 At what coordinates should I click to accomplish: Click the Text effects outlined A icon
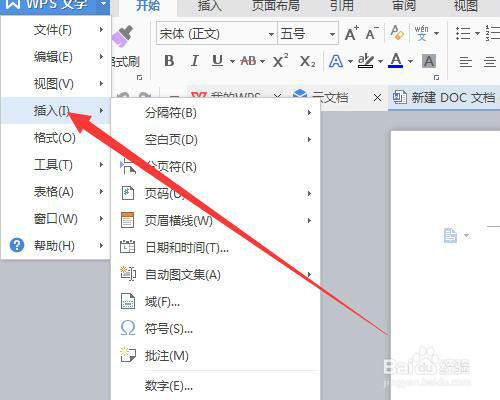tap(336, 61)
